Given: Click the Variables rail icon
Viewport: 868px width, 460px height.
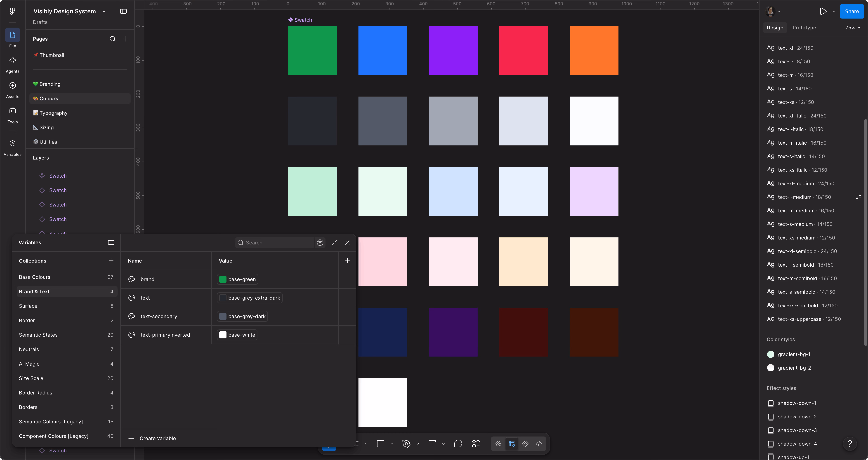Looking at the screenshot, I should pos(12,143).
